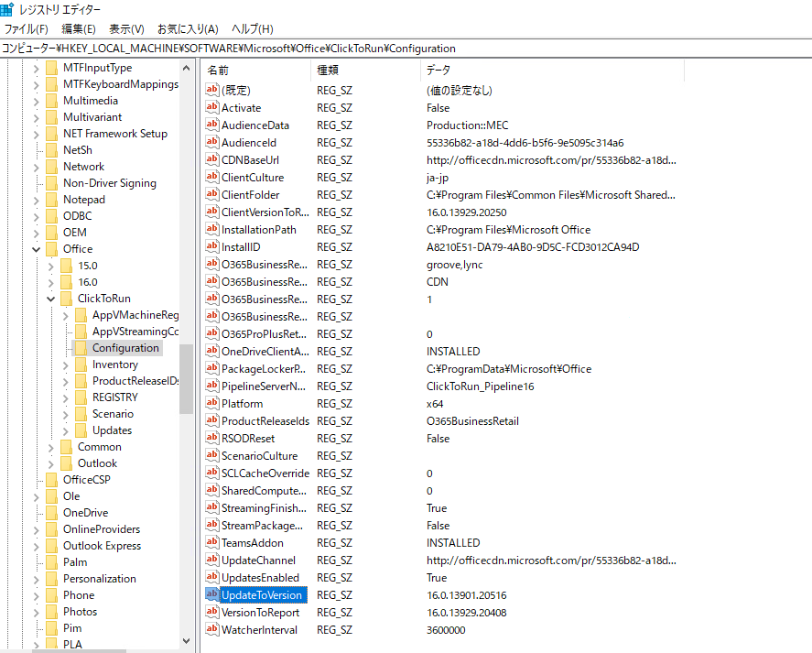Click the folder icon of Updates subkey
Screen dimensions: 812x653
click(x=81, y=430)
